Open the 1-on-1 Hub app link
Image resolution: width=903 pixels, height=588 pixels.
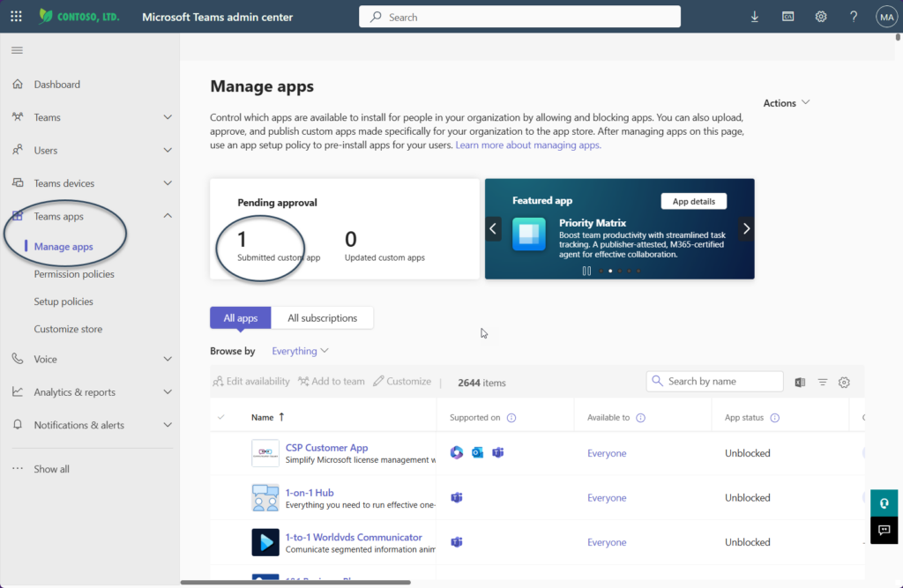click(x=310, y=493)
